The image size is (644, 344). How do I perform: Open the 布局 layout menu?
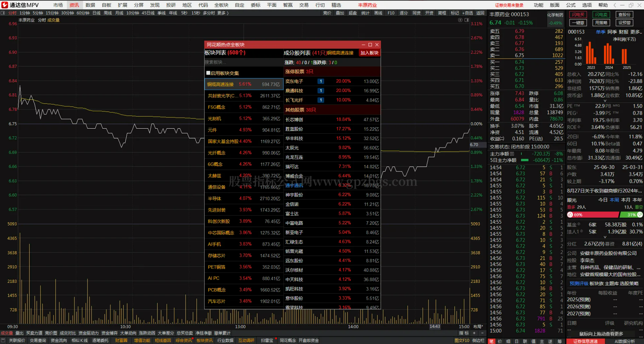click(478, 326)
